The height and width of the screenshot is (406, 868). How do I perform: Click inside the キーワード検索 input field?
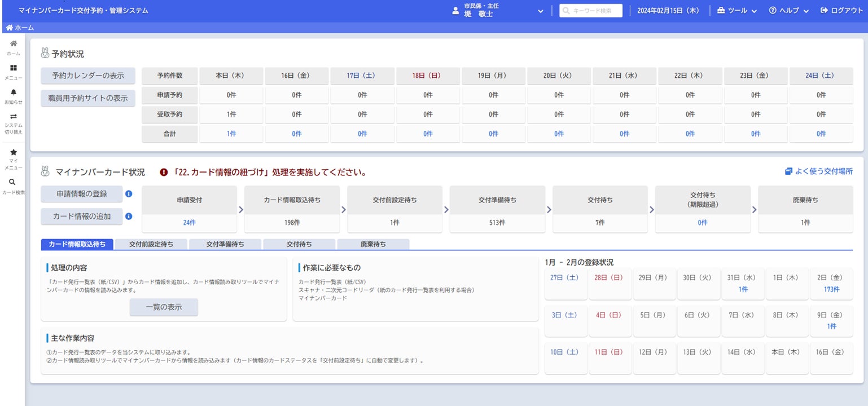point(590,10)
